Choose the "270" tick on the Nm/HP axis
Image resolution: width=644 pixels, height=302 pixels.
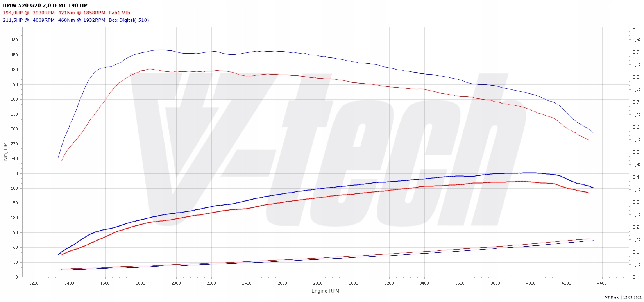14,144
